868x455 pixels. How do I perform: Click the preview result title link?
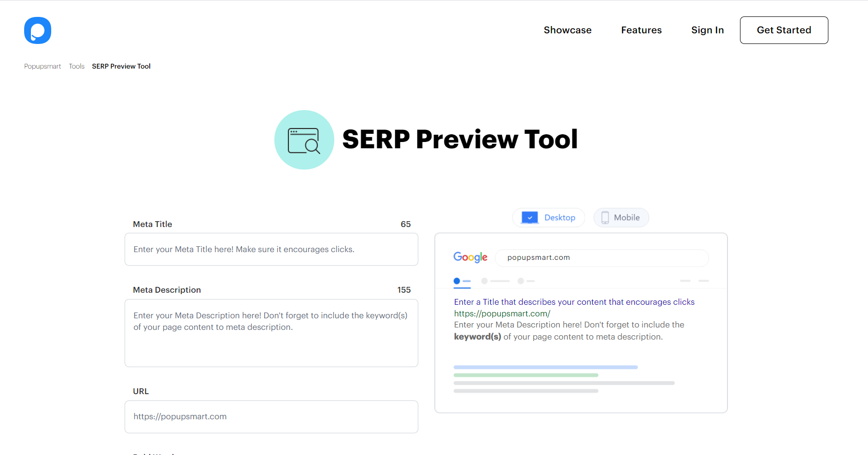point(574,302)
